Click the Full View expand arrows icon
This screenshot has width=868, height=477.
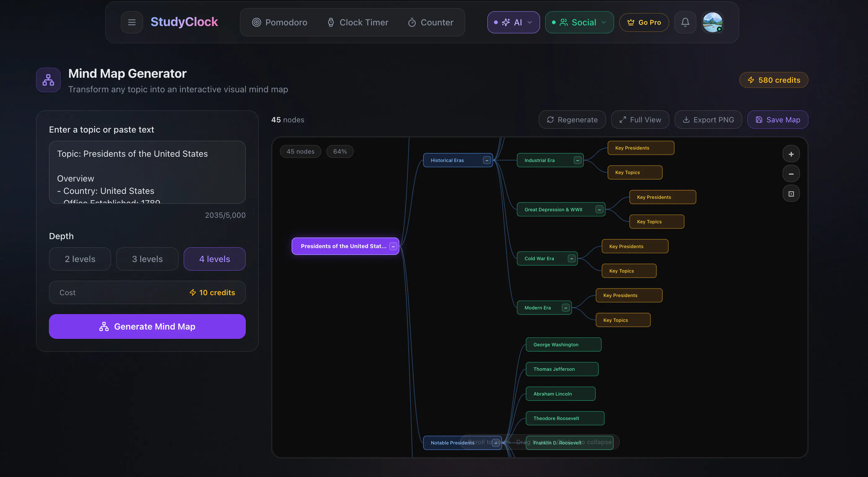[x=623, y=120]
